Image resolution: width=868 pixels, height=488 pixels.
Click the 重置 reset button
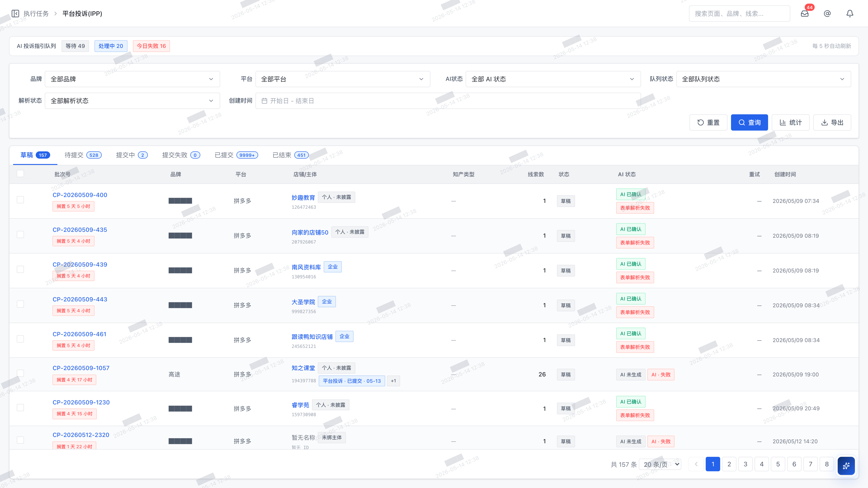[x=708, y=123]
